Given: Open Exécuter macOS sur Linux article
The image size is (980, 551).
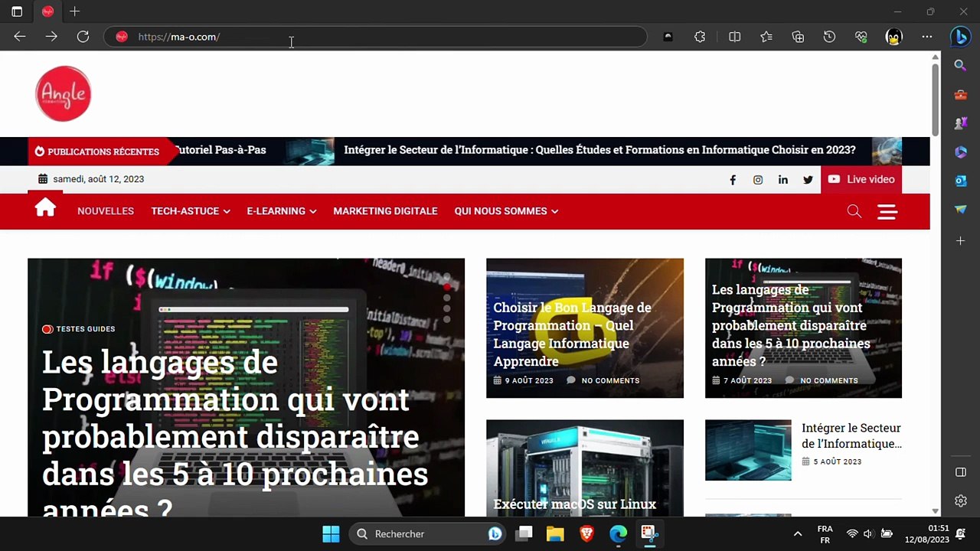Looking at the screenshot, I should pos(574,504).
